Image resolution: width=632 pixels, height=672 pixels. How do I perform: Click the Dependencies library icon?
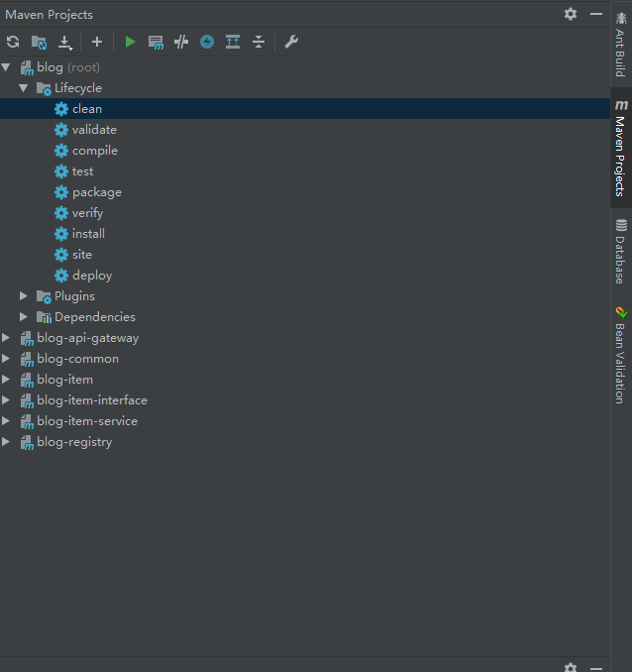pyautogui.click(x=44, y=317)
